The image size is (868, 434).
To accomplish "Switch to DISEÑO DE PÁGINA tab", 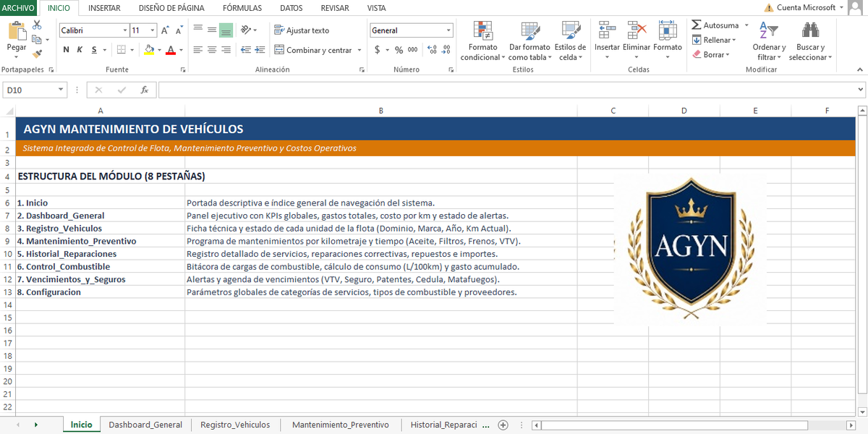I will tap(171, 8).
